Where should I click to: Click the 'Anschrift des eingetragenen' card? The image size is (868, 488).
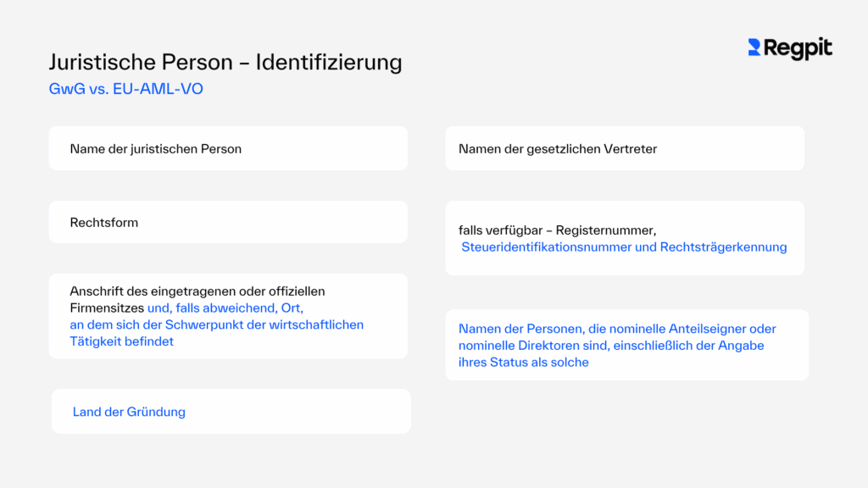click(229, 315)
